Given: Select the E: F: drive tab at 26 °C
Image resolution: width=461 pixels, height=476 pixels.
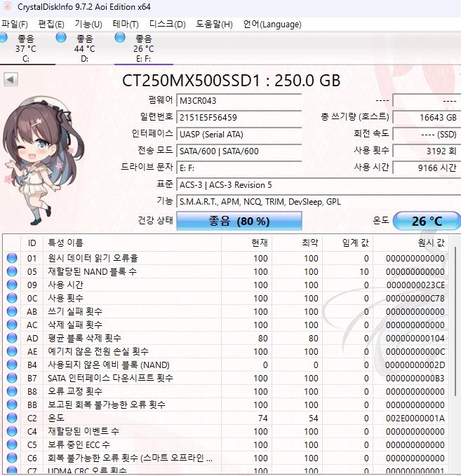Looking at the screenshot, I should [x=143, y=48].
